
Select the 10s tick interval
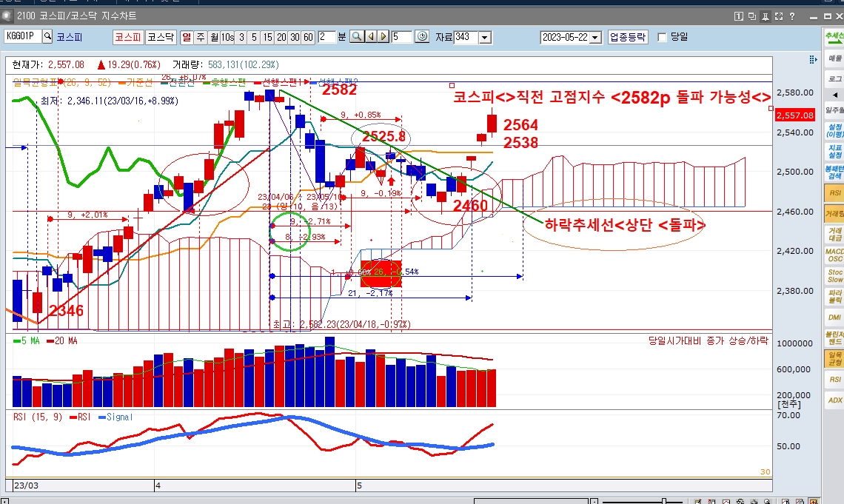point(228,37)
